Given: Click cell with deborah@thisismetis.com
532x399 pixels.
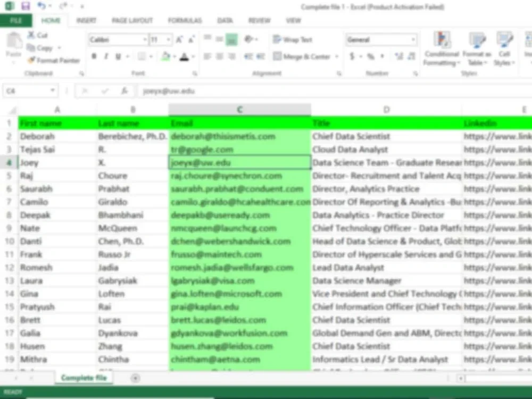Looking at the screenshot, I should [240, 136].
